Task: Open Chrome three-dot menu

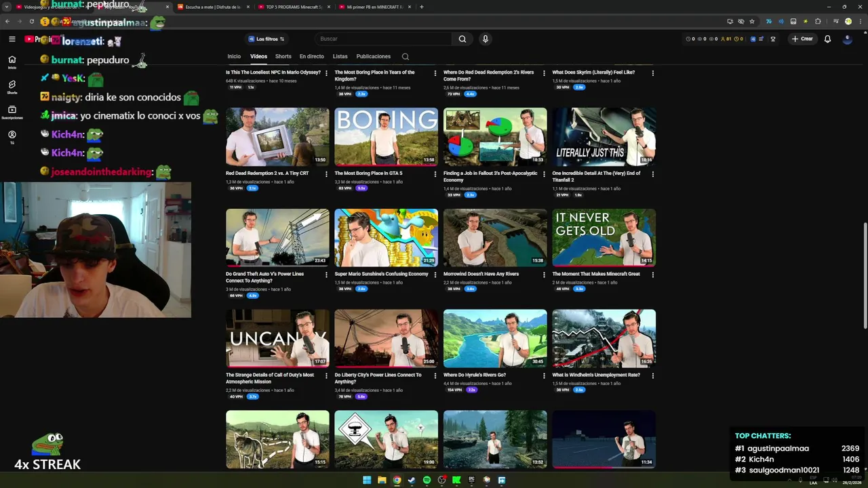Action: [x=861, y=22]
